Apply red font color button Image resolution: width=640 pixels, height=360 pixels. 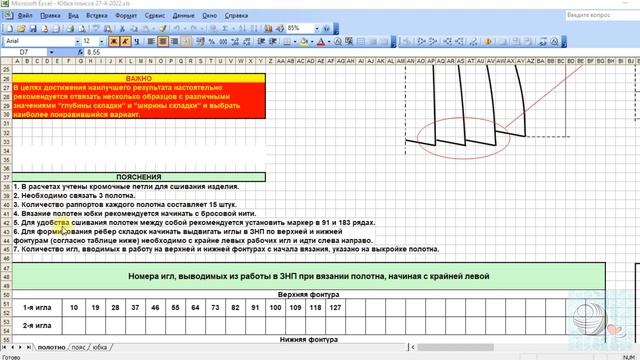[321, 42]
